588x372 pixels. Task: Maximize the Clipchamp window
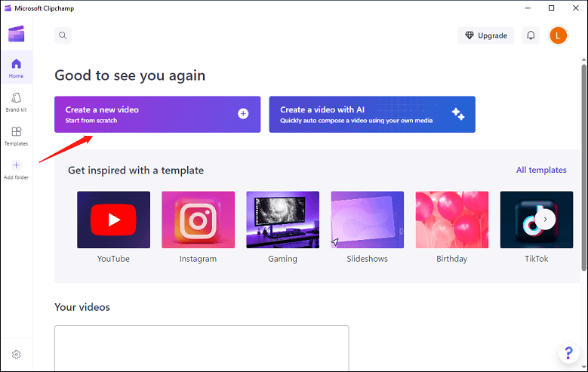551,8
